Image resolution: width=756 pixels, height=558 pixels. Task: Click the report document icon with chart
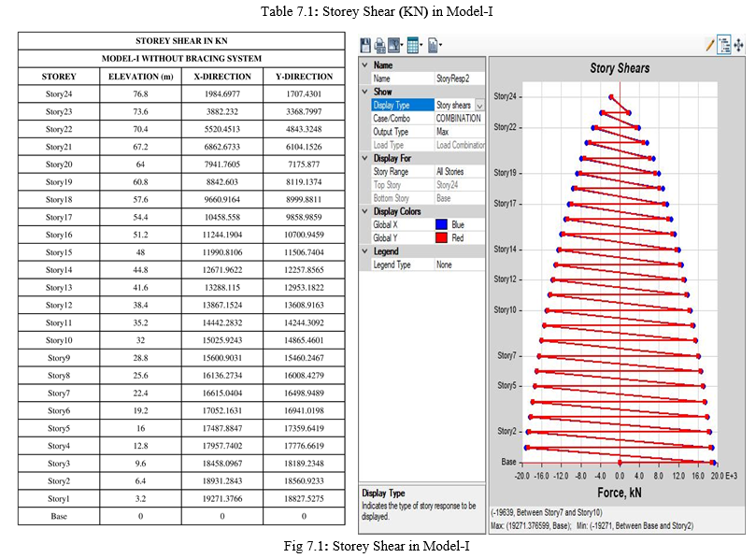click(x=434, y=46)
